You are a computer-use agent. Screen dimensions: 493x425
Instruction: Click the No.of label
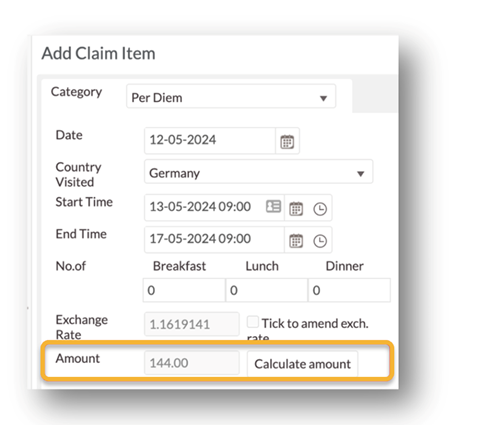[71, 266]
